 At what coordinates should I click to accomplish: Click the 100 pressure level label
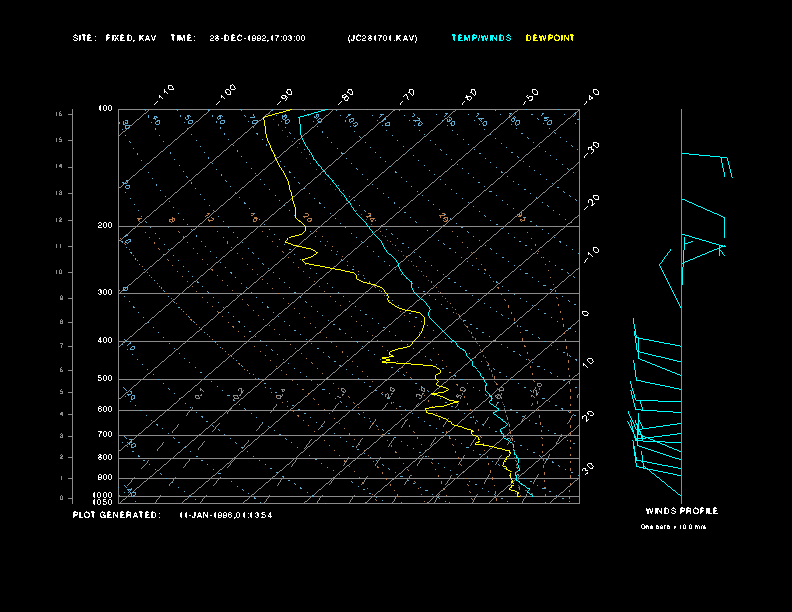tap(105, 108)
